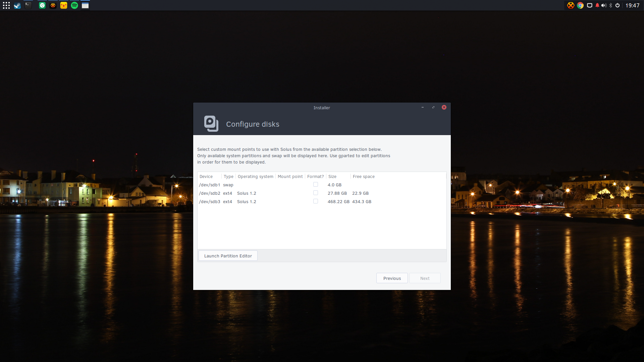Select the /dev/sdb2 device row
Screen dimensions: 644x362
point(322,193)
